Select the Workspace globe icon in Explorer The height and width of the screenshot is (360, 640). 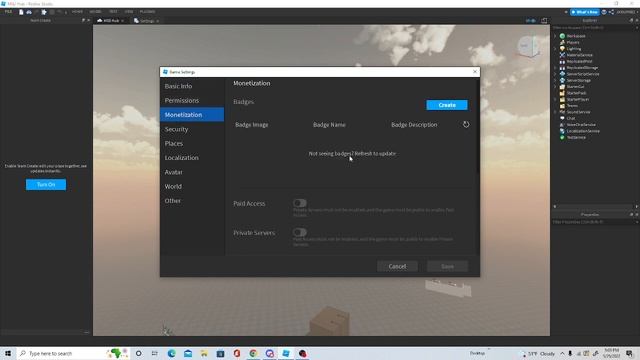562,36
